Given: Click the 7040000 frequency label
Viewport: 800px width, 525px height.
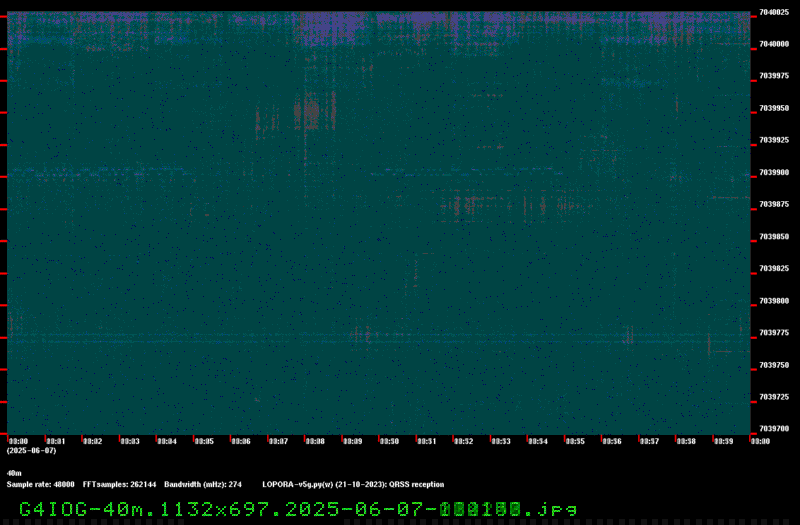Looking at the screenshot, I should (774, 44).
